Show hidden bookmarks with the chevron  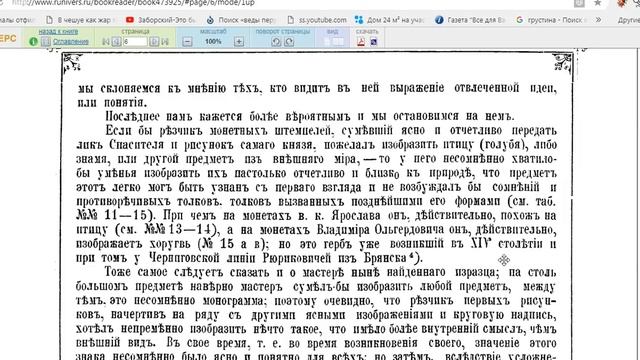[x=598, y=20]
